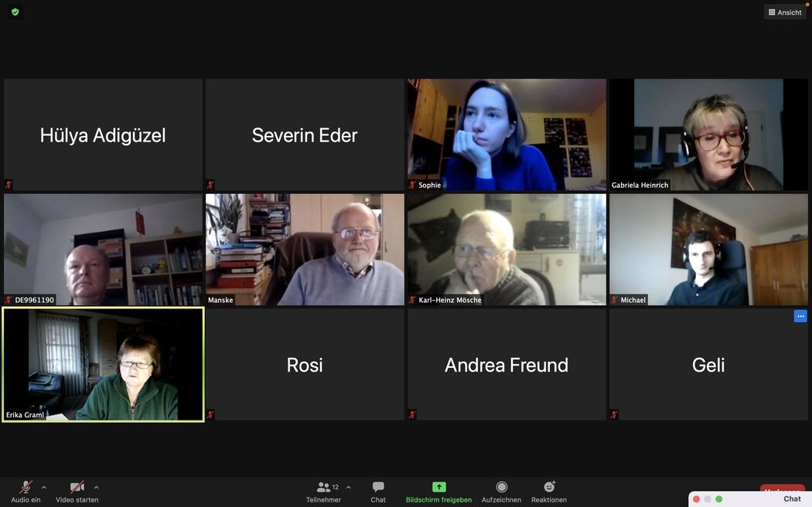Open the Teilnehmer participants panel
The width and height of the screenshot is (812, 507).
pos(323,492)
